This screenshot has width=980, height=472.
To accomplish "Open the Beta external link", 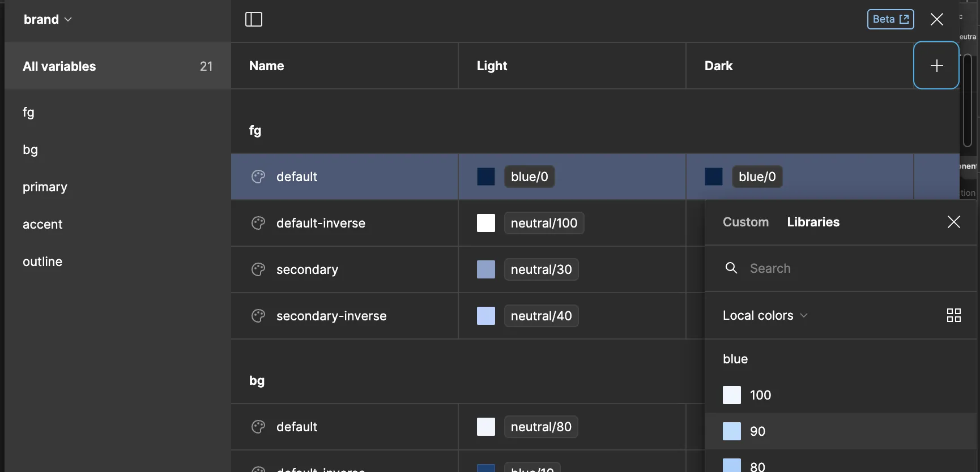I will point(890,19).
